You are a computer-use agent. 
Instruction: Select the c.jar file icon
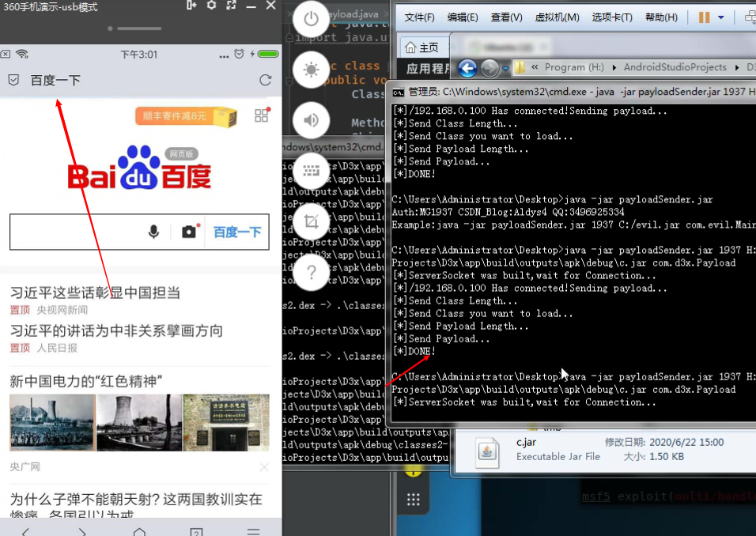(x=487, y=453)
